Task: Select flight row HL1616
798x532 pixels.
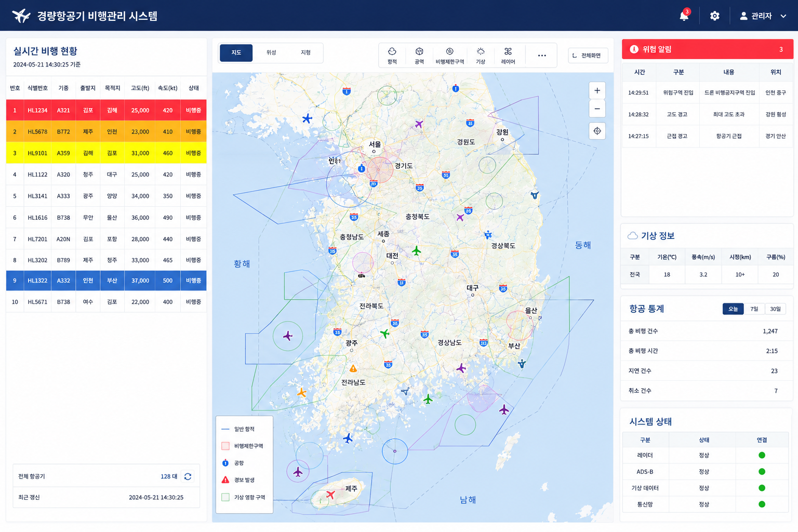Action: pos(107,218)
